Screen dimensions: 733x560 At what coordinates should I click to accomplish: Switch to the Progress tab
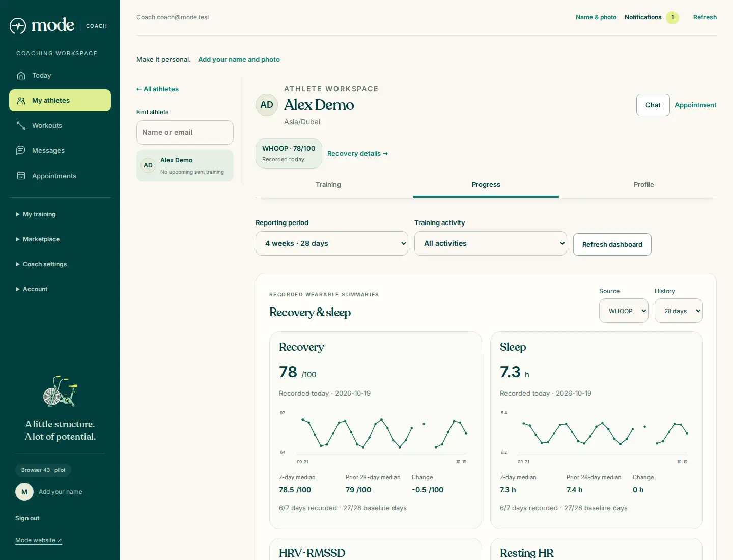[x=486, y=184]
